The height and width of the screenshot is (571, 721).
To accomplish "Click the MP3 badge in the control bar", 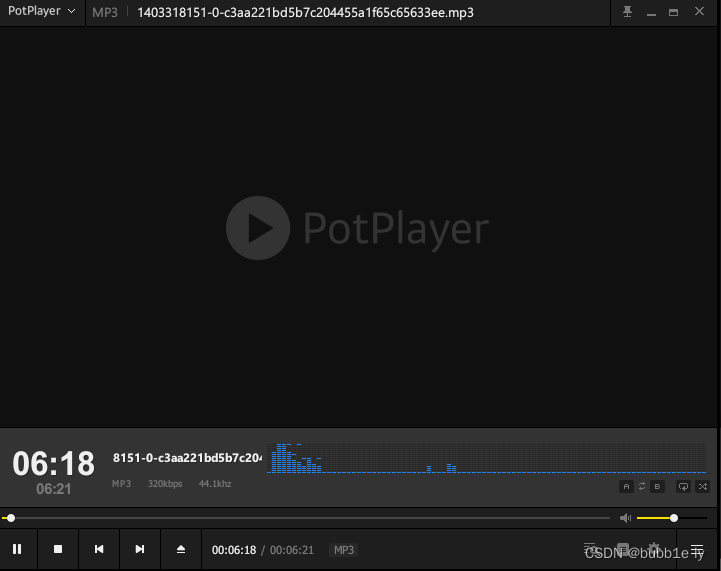I will [343, 550].
